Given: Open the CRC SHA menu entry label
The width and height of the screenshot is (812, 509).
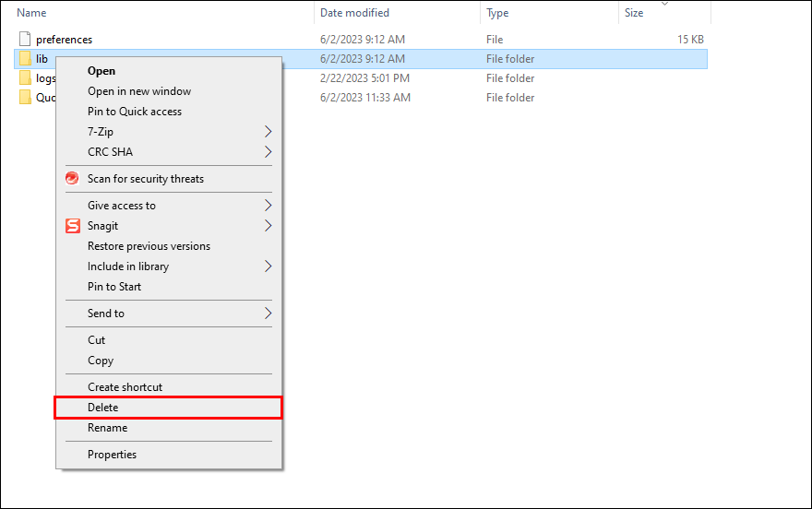Looking at the screenshot, I should pos(111,151).
